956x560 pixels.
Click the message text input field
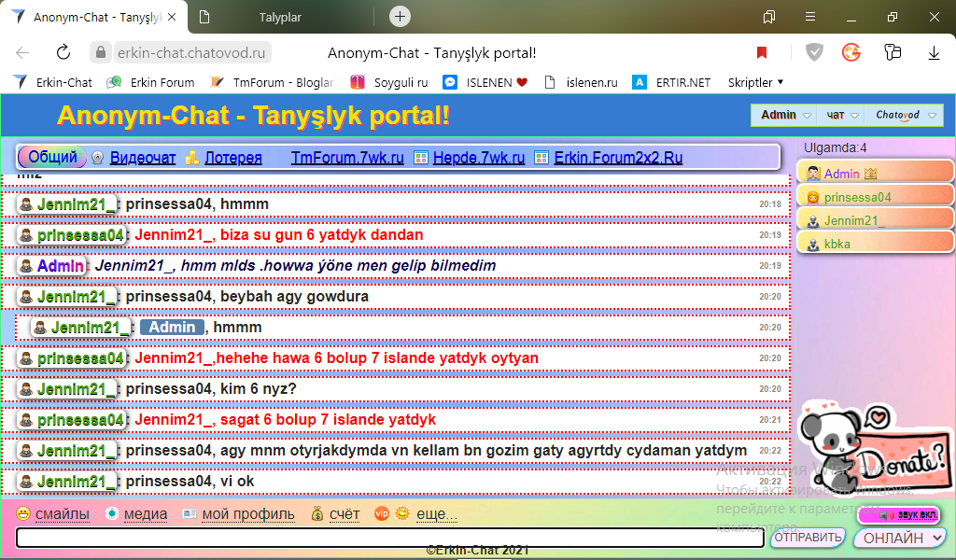pos(390,538)
